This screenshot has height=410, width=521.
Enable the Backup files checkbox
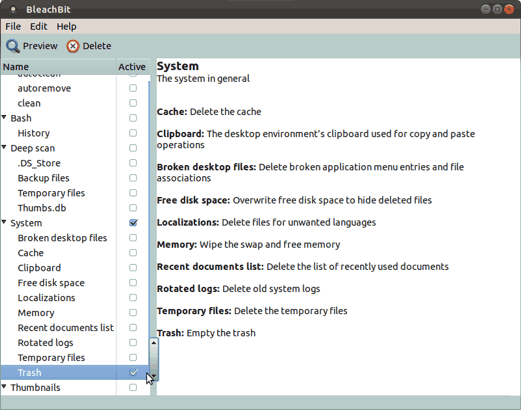point(133,178)
